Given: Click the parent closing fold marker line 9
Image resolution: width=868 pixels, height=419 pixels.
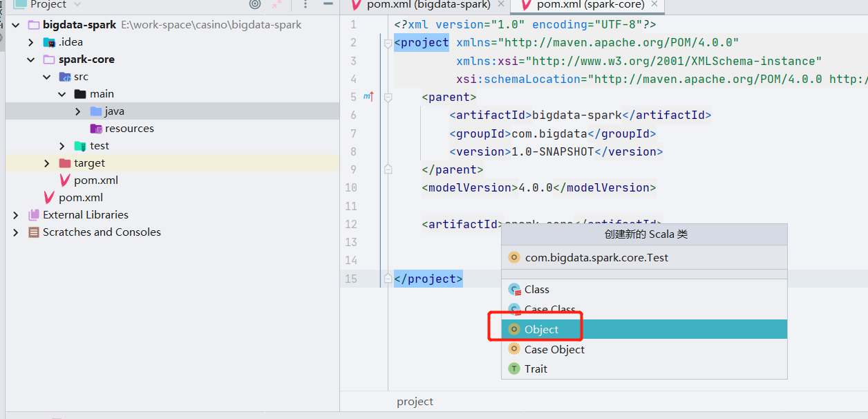Looking at the screenshot, I should [x=388, y=169].
